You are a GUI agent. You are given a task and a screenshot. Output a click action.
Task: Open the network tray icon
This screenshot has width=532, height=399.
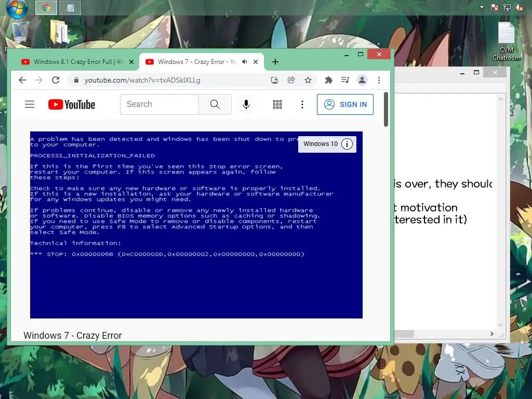pos(507,7)
